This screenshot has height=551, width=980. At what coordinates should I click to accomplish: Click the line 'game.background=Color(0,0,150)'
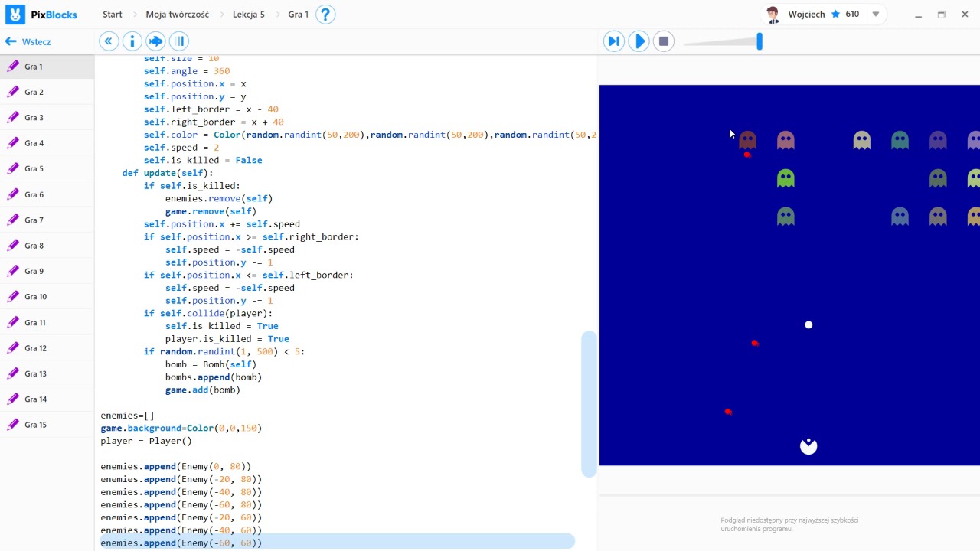(x=181, y=428)
